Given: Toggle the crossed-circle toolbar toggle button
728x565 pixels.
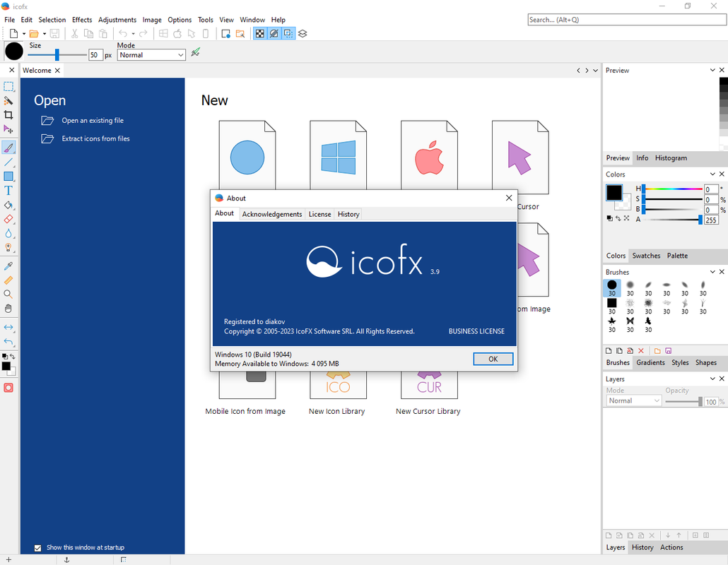Looking at the screenshot, I should [x=274, y=33].
